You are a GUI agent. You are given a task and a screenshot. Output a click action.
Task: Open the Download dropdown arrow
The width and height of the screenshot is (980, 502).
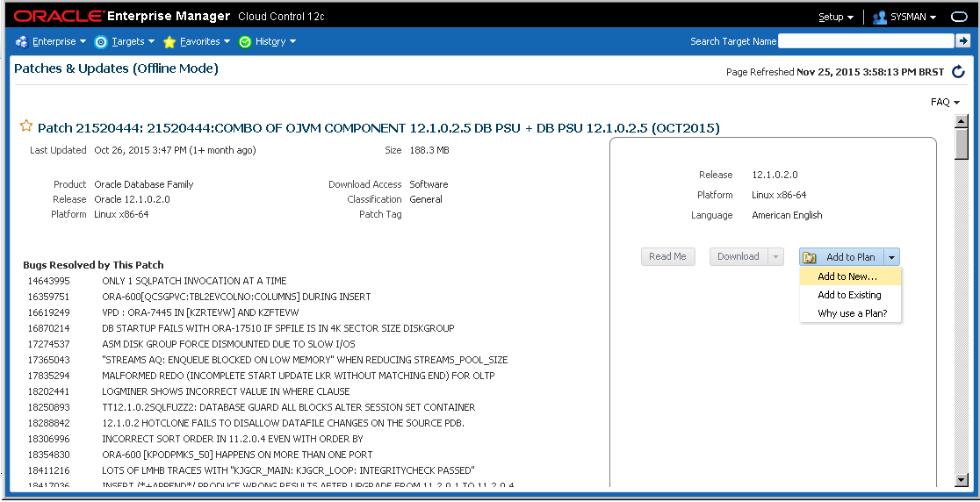coord(775,256)
